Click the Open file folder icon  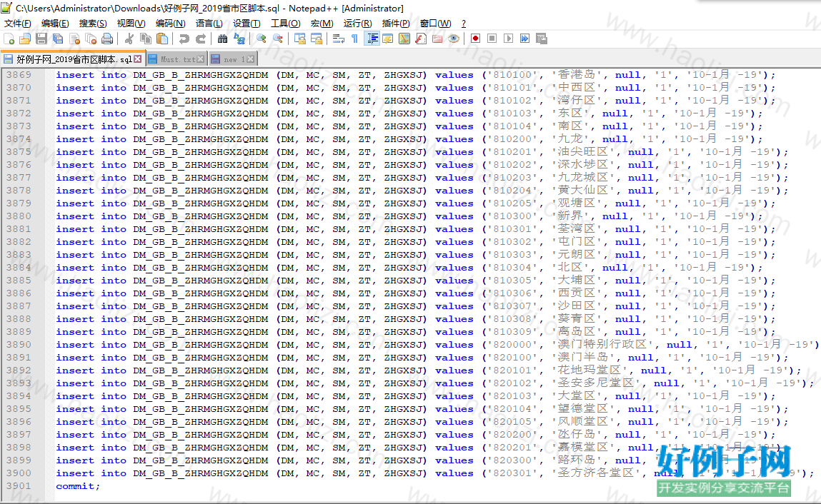click(x=25, y=39)
